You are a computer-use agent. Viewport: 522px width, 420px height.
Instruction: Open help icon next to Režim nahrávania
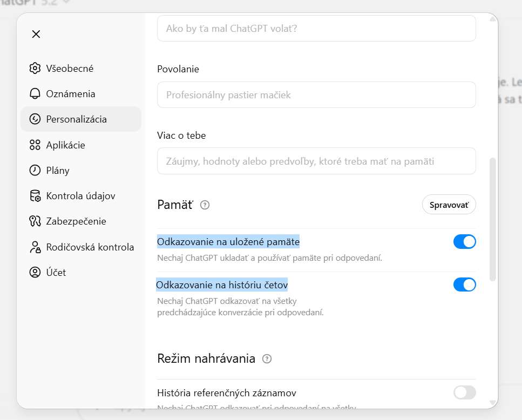click(x=267, y=359)
